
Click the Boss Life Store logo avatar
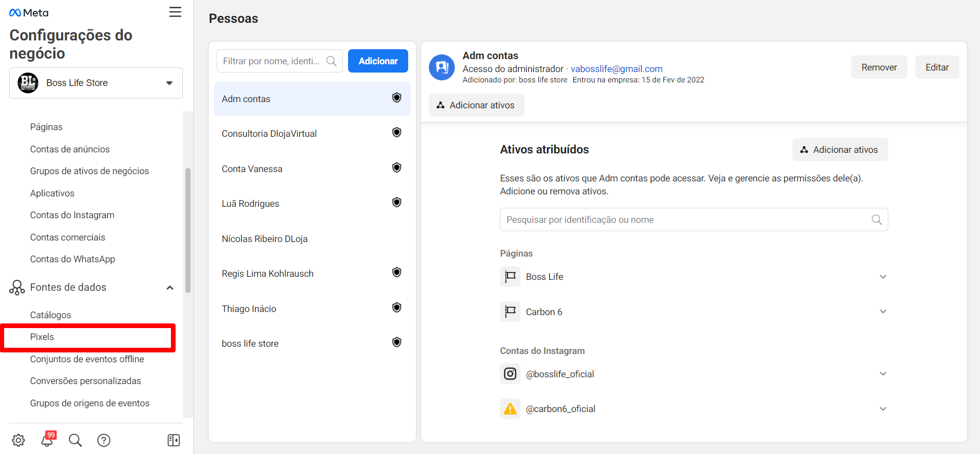coord(28,83)
